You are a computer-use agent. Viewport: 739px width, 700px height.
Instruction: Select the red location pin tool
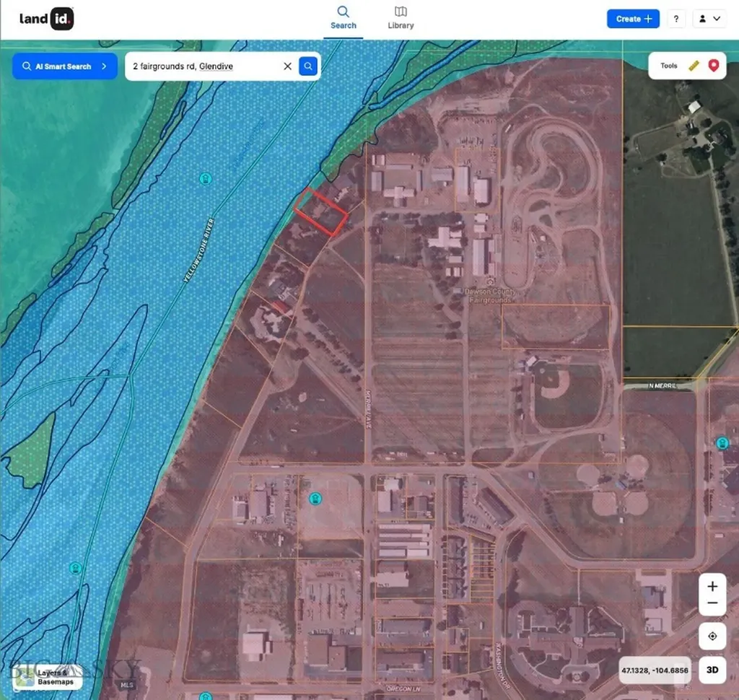point(714,66)
